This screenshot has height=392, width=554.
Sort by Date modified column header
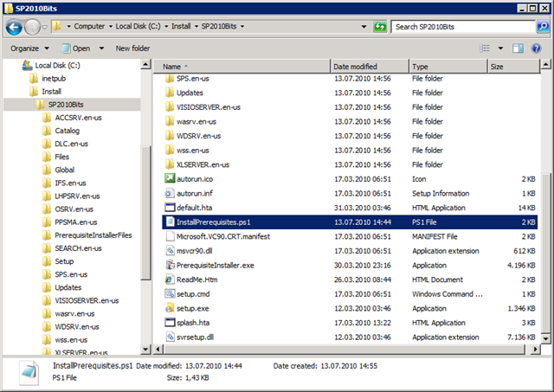coord(370,67)
